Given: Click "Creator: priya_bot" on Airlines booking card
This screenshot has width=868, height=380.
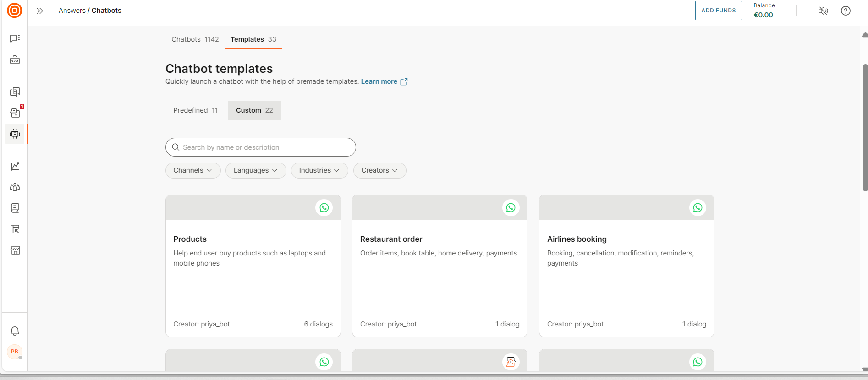Looking at the screenshot, I should point(575,324).
